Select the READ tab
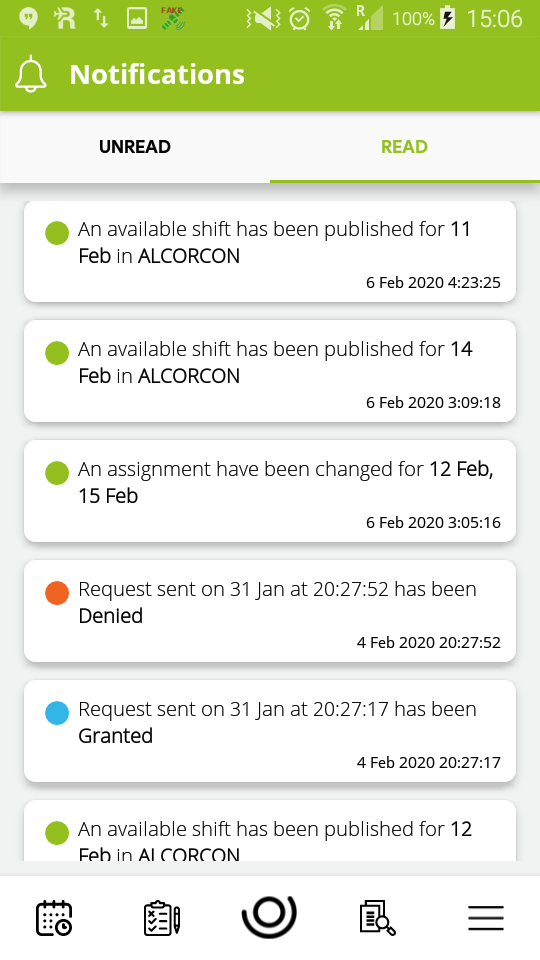This screenshot has width=540, height=960. [x=405, y=147]
